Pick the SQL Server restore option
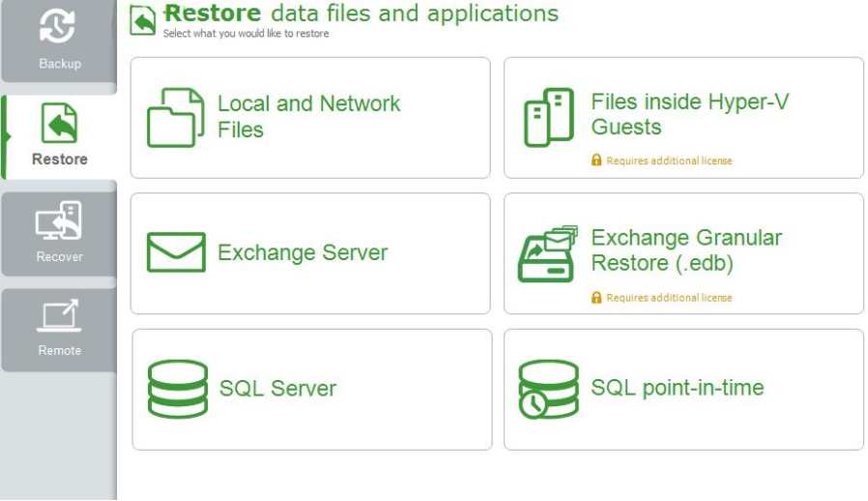Viewport: 868px width, 501px height. tap(311, 390)
